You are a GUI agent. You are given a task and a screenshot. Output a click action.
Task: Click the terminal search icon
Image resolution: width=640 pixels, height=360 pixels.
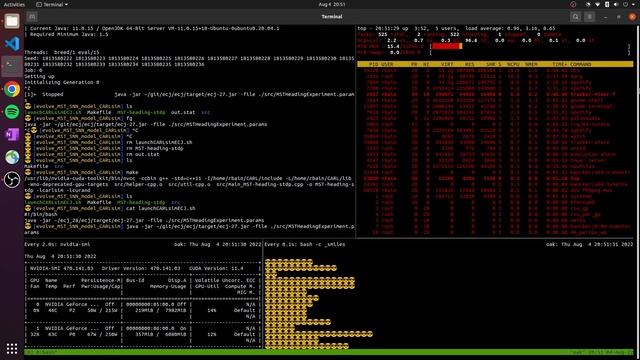pos(576,17)
